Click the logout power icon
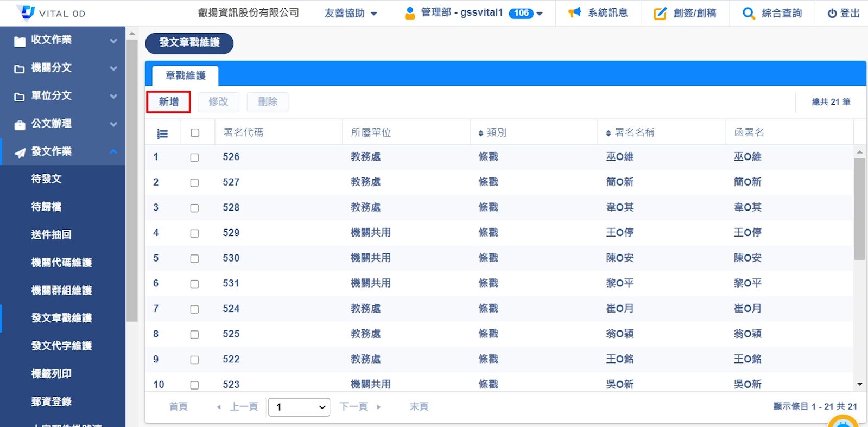This screenshot has width=868, height=427. point(832,14)
